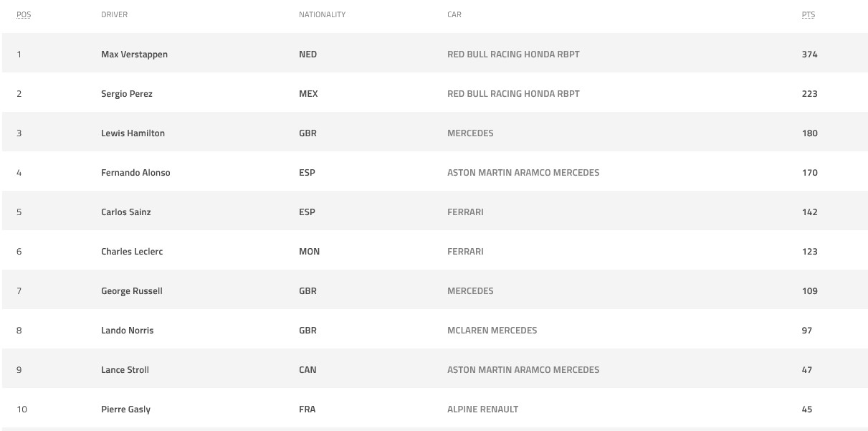Open Lando Norris driver profile
This screenshot has width=868, height=431.
[x=128, y=331]
